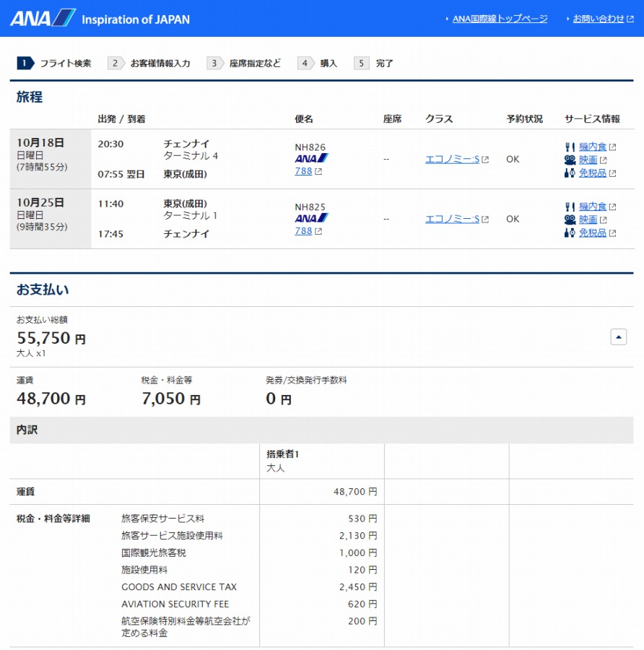
Task: Open 機内食 link for NH826 flight
Action: tap(593, 147)
